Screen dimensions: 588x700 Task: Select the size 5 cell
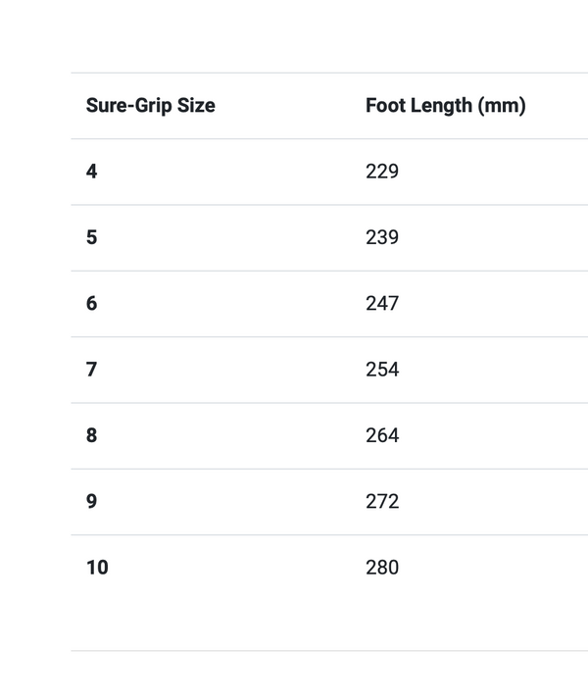(92, 237)
